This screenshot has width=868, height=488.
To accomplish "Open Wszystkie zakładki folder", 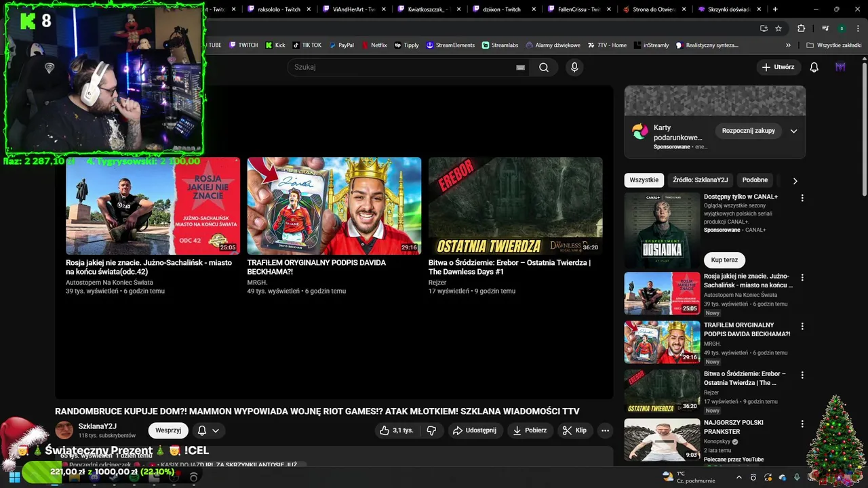I will coord(833,45).
